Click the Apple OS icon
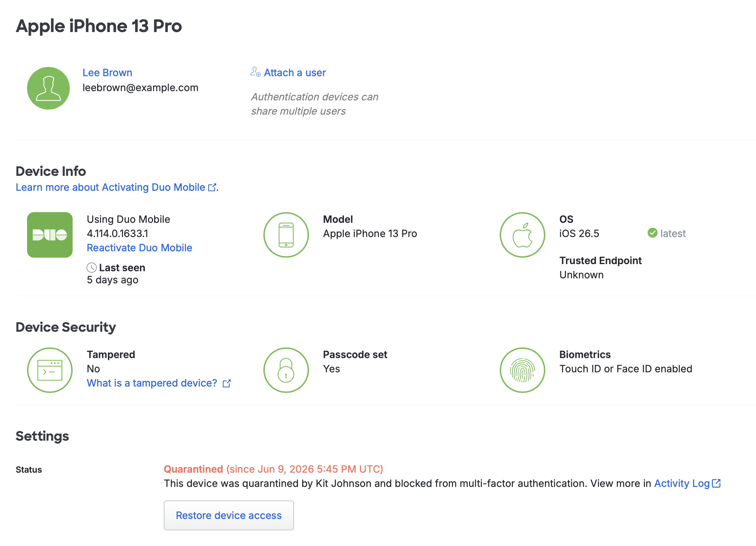The width and height of the screenshot is (756, 546). [x=523, y=235]
